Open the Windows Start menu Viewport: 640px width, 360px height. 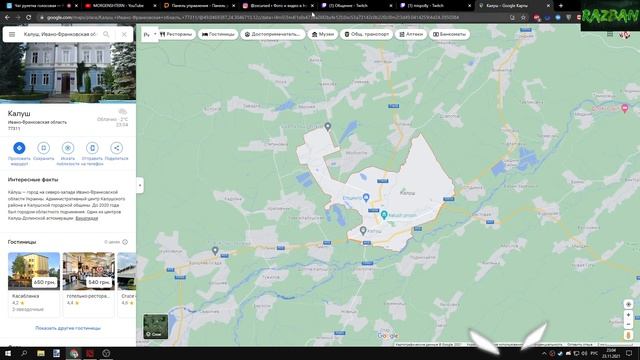(8, 353)
